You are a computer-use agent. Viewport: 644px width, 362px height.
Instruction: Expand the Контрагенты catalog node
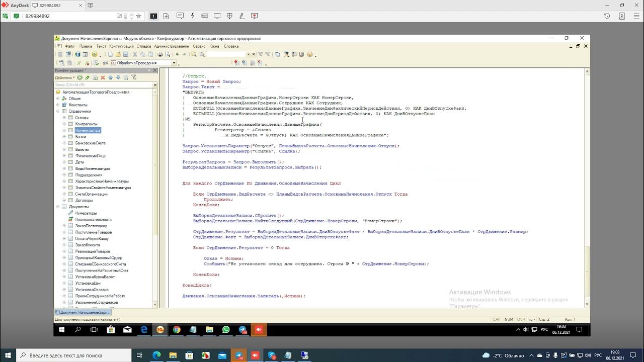[64, 124]
